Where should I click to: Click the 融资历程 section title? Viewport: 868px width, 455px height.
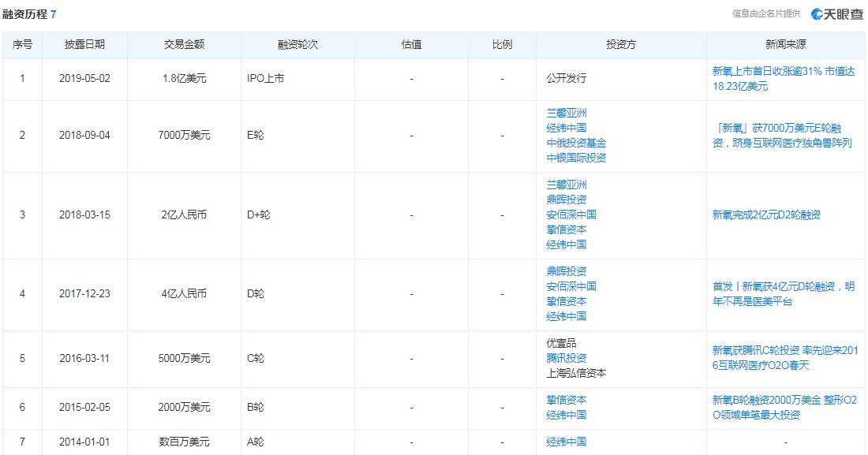pyautogui.click(x=25, y=14)
